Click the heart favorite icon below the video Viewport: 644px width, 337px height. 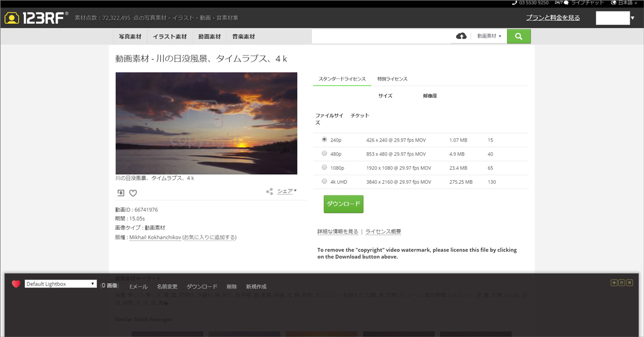133,193
